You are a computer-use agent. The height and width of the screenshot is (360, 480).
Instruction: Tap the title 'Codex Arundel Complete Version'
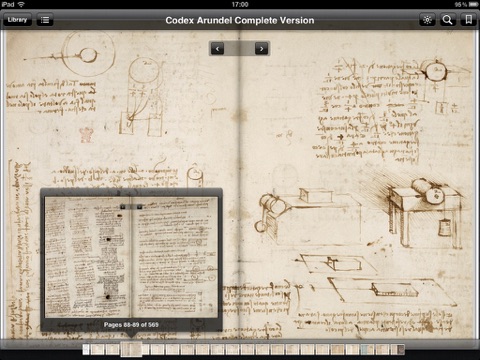click(240, 20)
